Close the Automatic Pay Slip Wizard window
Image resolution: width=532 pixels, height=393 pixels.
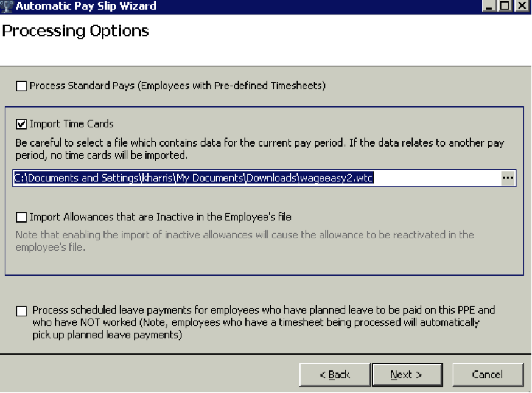pyautogui.click(x=521, y=6)
